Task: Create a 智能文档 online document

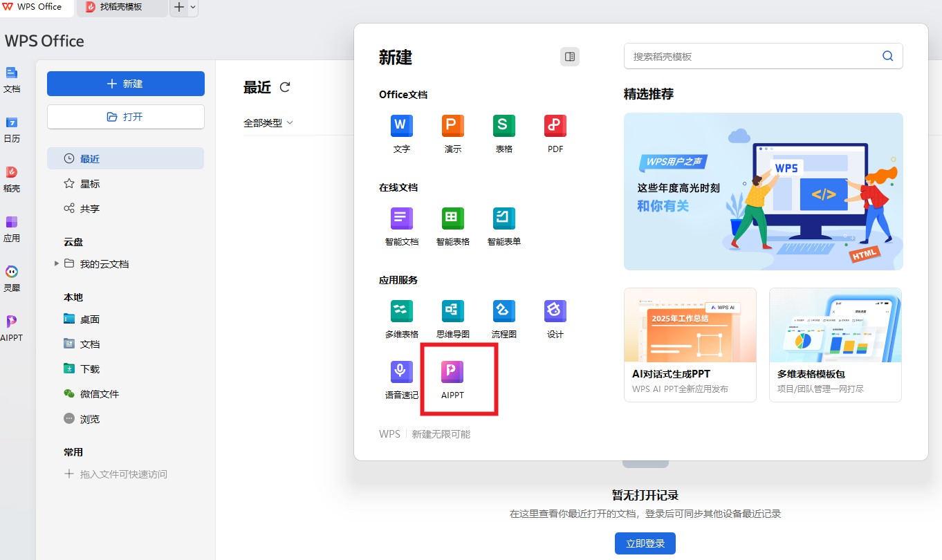Action: pyautogui.click(x=401, y=219)
